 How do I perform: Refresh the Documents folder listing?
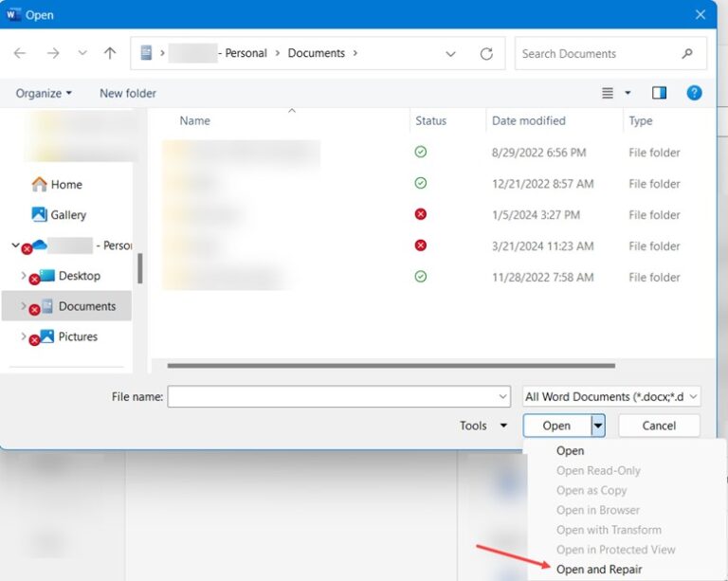[x=486, y=54]
